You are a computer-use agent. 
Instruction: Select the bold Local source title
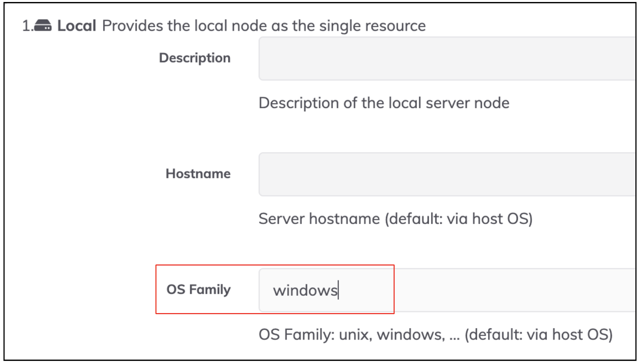77,26
